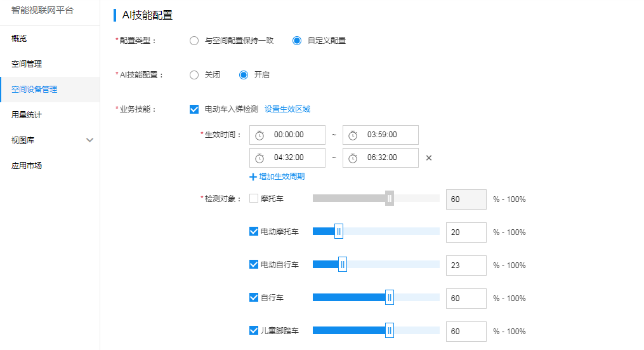The width and height of the screenshot is (644, 350).
Task: Remove the second effective time period with X
Action: [429, 158]
